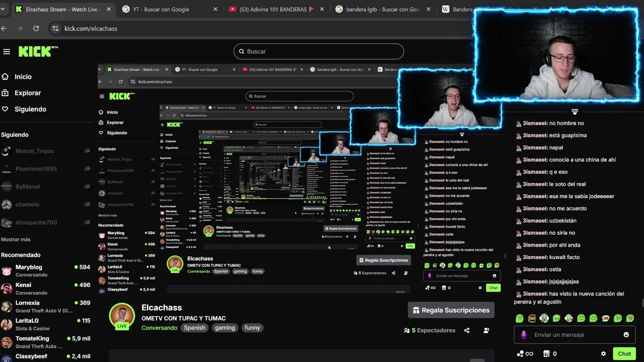Insert the first green blob emote
This screenshot has width=644, height=362.
(x=520, y=318)
